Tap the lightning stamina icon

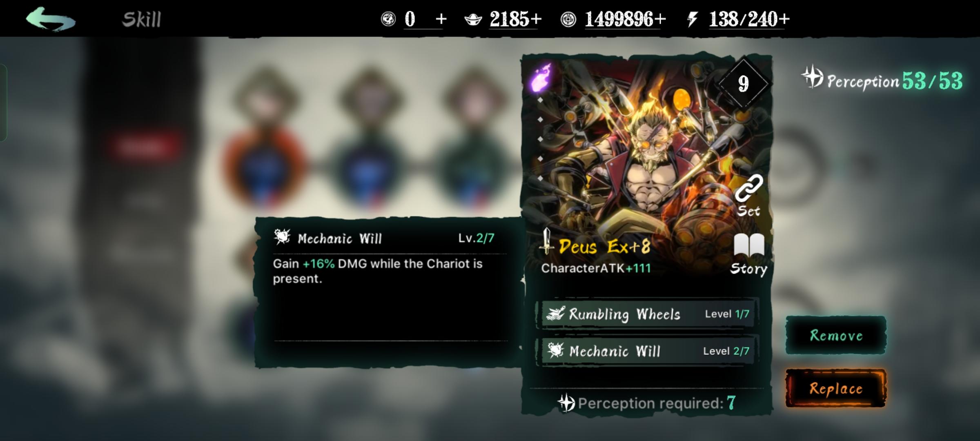692,19
